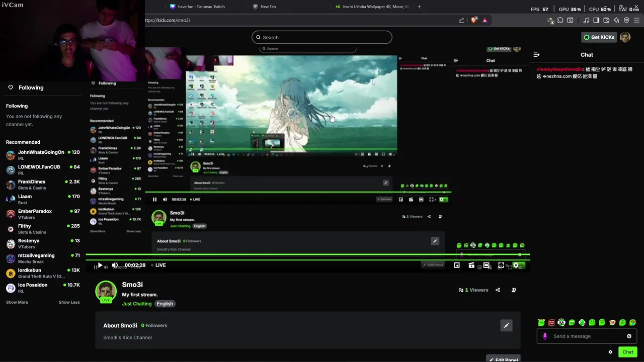Open the 1 Viewers list
The width and height of the screenshot is (644, 362).
[x=473, y=290]
